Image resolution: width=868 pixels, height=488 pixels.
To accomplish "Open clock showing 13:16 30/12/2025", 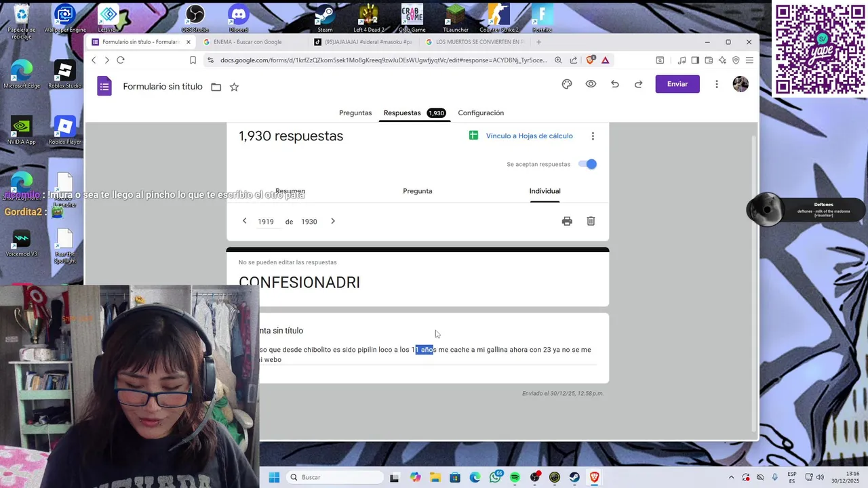I will [846, 477].
